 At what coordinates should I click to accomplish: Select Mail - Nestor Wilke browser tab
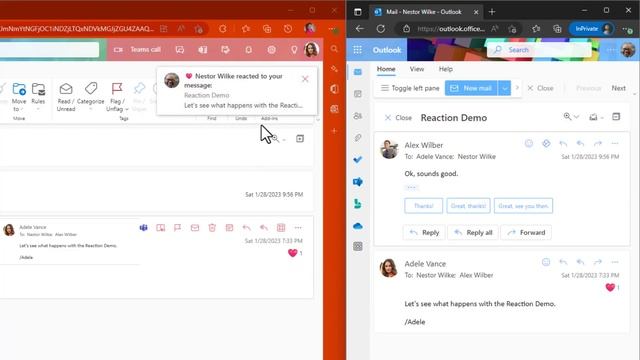[x=426, y=12]
